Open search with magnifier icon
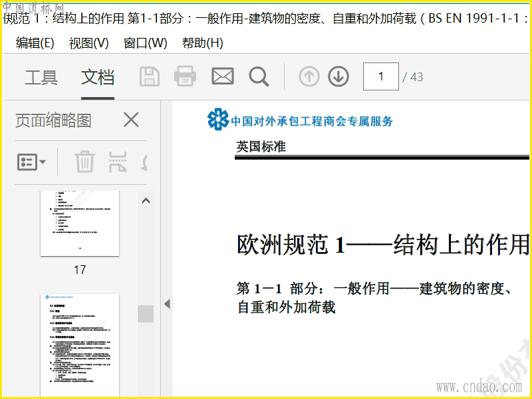 259,76
